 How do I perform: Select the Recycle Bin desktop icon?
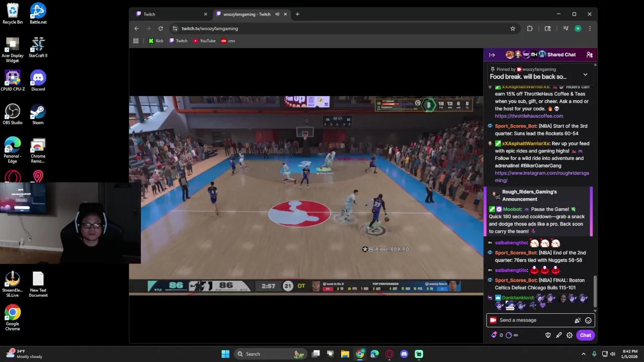(13, 14)
